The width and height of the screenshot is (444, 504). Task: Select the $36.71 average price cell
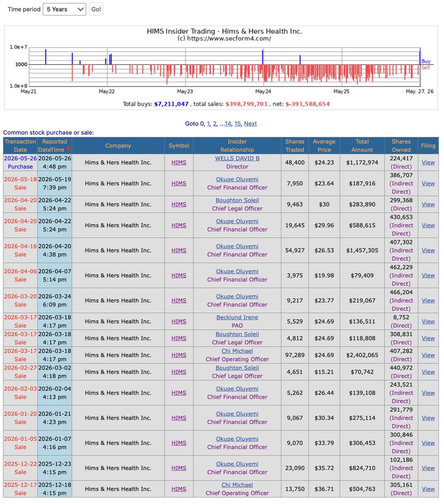(324, 489)
